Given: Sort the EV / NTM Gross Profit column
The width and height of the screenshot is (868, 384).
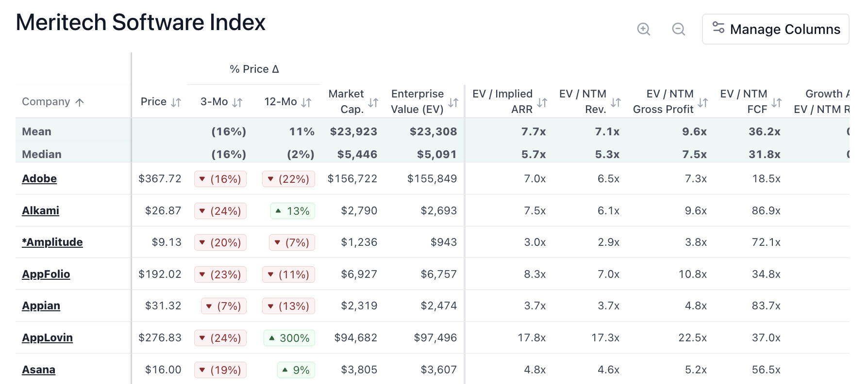Looking at the screenshot, I should (x=702, y=101).
